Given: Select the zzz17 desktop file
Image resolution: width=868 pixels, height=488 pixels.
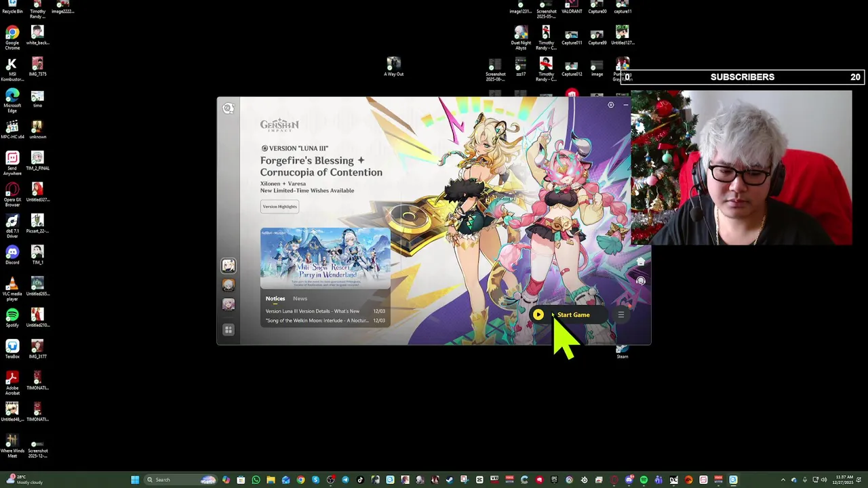Looking at the screenshot, I should (521, 66).
